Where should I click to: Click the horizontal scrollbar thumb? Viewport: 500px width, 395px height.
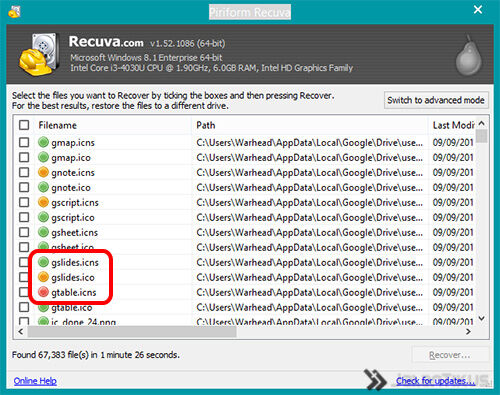(132, 332)
